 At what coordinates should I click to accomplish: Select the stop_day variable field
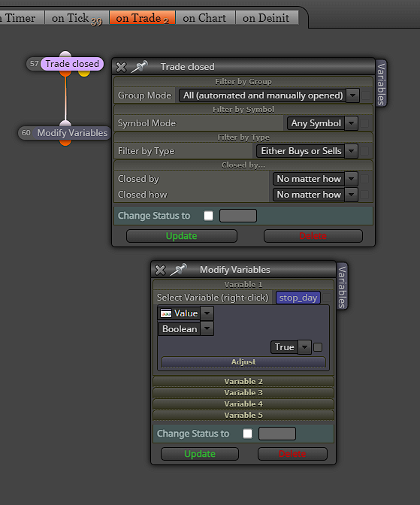click(298, 298)
